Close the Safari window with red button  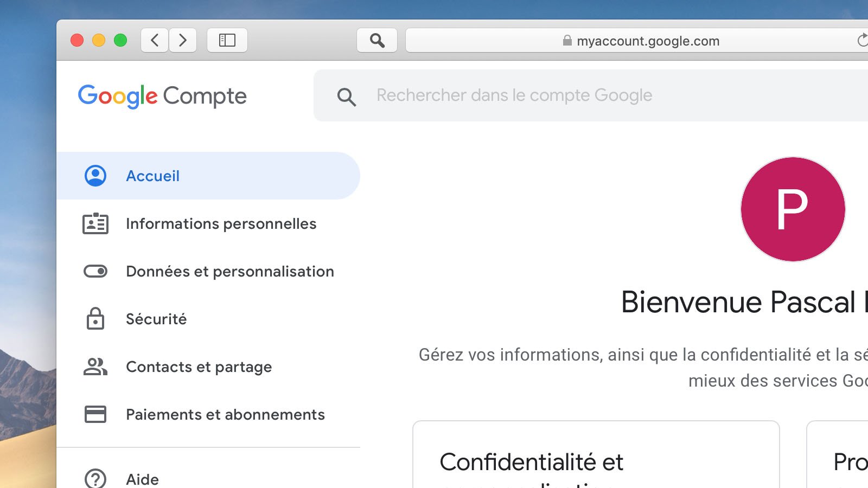[77, 40]
